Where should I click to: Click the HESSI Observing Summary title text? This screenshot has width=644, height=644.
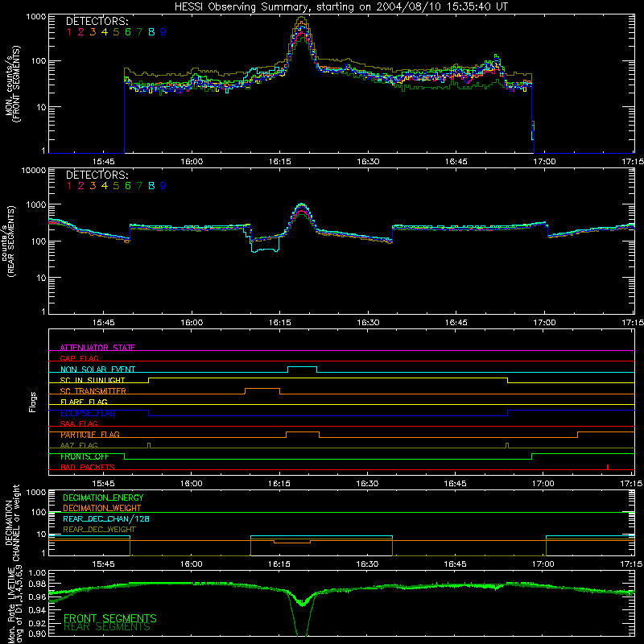pyautogui.click(x=341, y=7)
